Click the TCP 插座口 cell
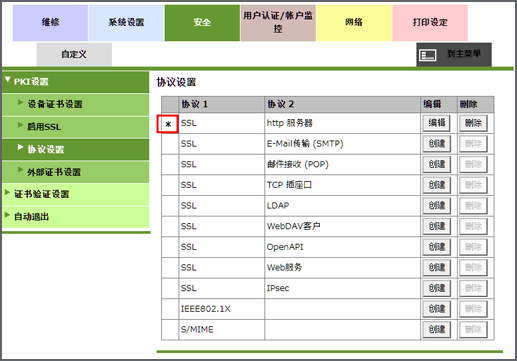This screenshot has width=517, height=361. point(342,185)
